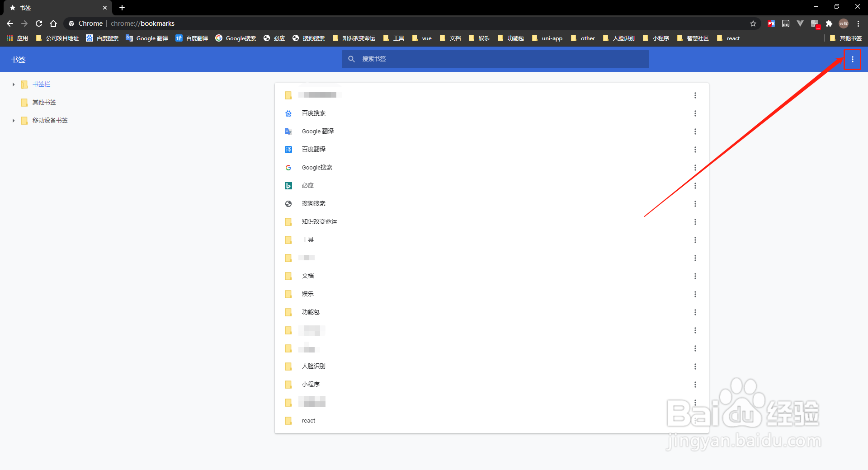Open the other folder in bookmarks bar
The height and width of the screenshot is (470, 868).
click(583, 38)
